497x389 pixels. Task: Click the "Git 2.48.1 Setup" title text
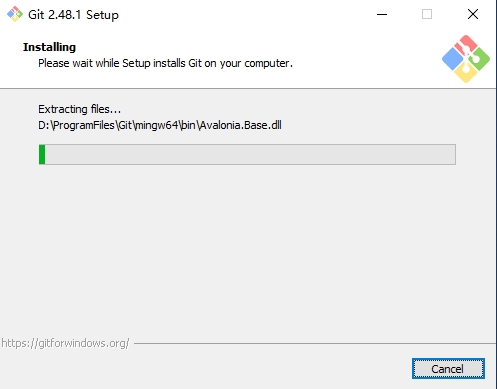pos(73,15)
